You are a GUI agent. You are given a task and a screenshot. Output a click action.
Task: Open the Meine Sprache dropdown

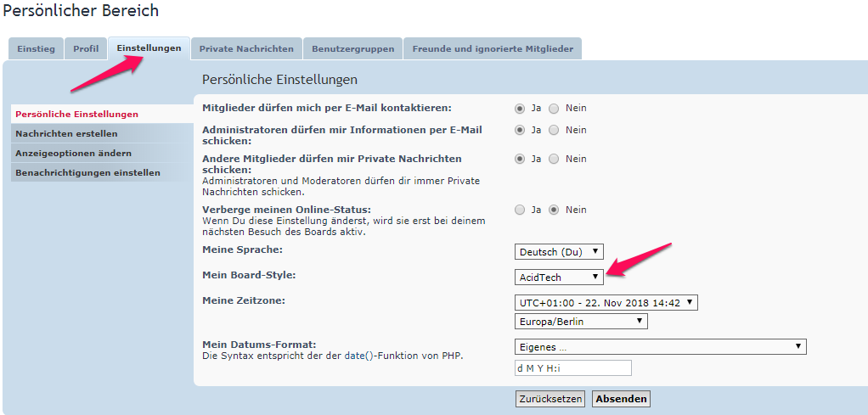(559, 252)
